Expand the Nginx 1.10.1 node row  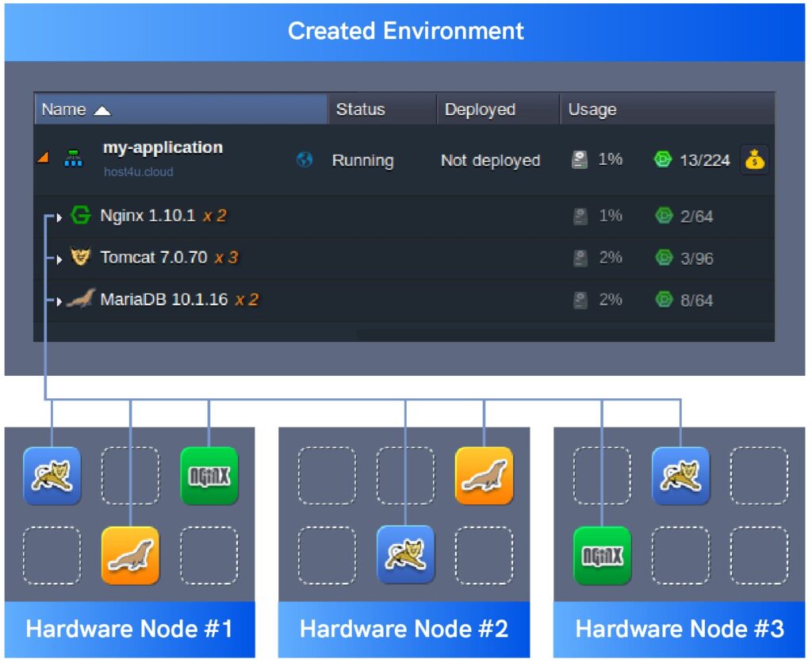tap(59, 217)
